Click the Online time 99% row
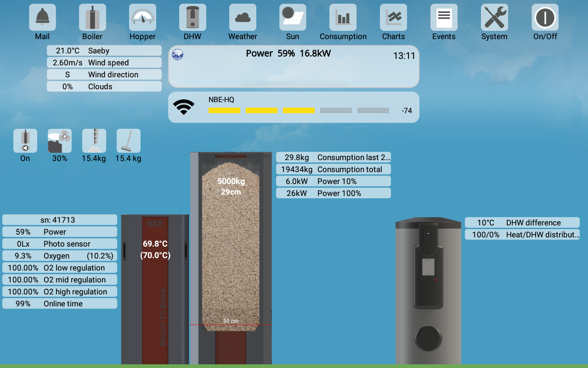588x368 pixels. coord(60,304)
